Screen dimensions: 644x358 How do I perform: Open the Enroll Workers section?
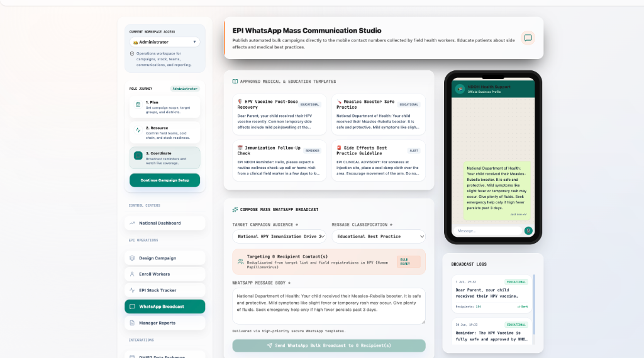[165, 274]
